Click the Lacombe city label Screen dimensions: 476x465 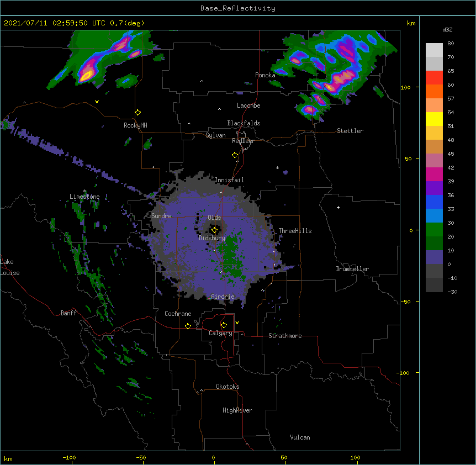248,105
